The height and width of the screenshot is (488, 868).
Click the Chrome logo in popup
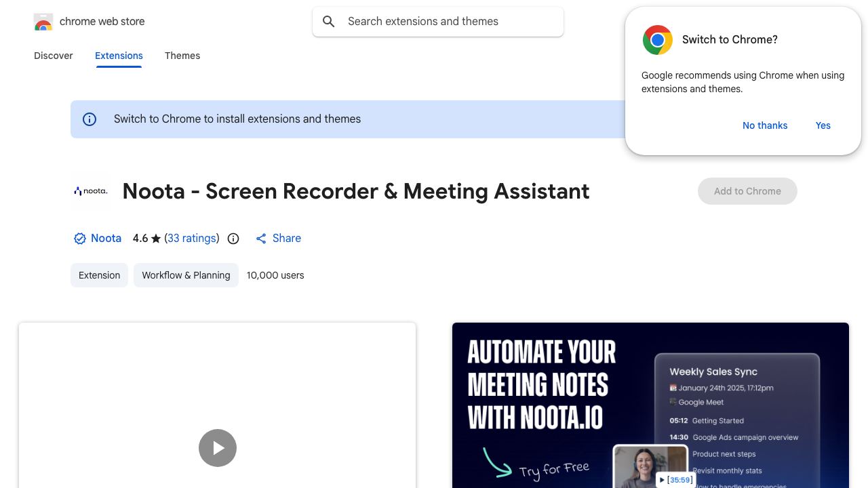(658, 40)
